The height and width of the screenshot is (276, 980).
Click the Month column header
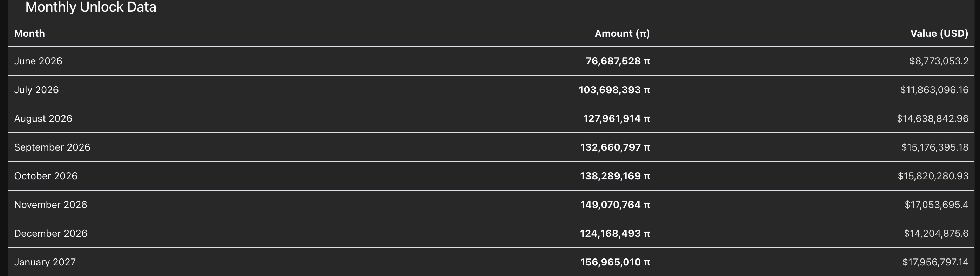[x=29, y=34]
